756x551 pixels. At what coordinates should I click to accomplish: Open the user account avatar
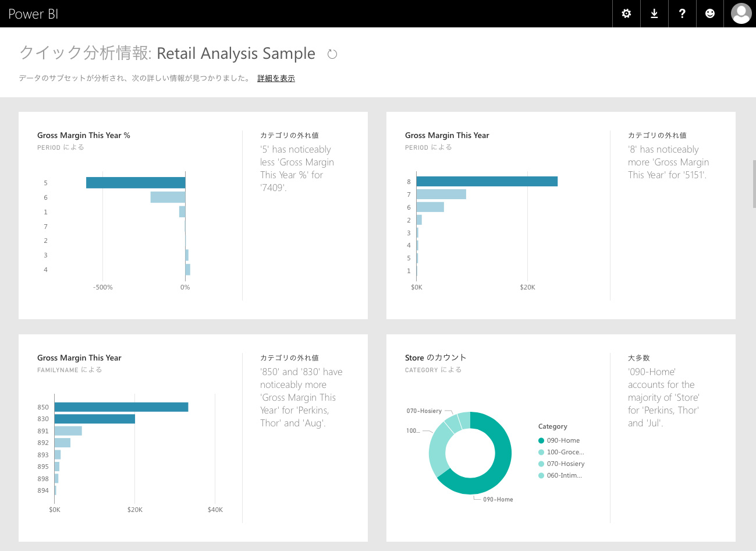(x=741, y=13)
